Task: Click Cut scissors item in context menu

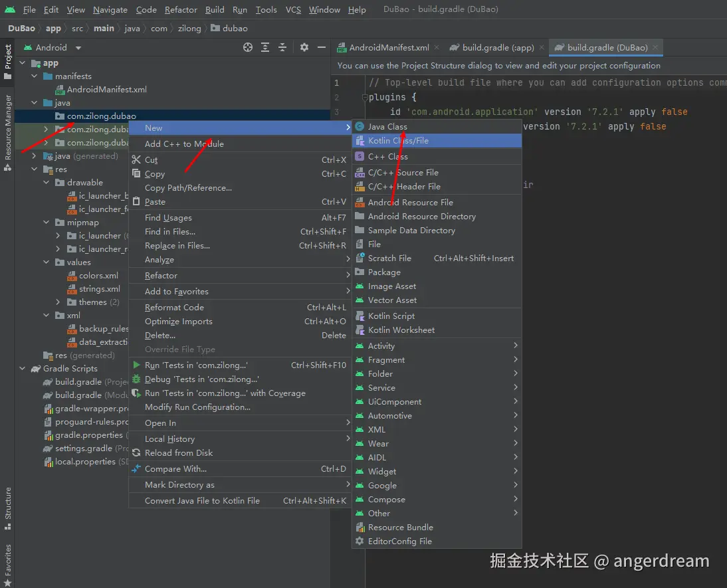Action: click(240, 160)
